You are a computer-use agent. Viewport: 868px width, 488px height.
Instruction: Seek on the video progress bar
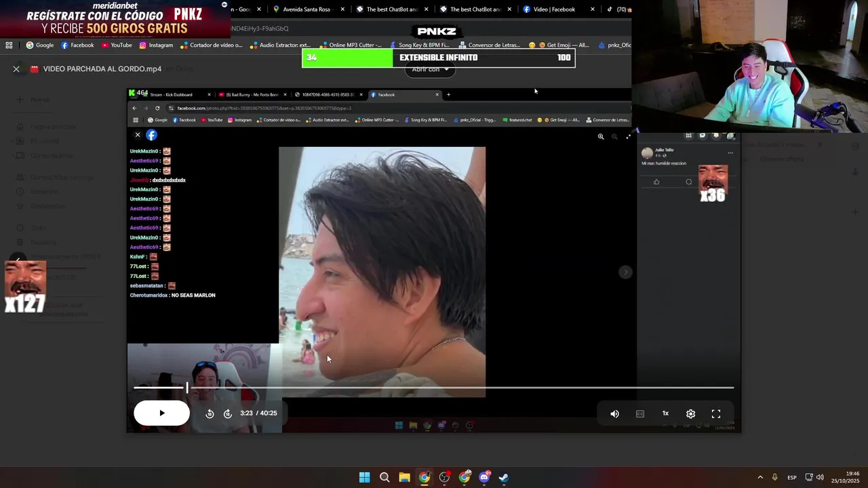(x=433, y=388)
